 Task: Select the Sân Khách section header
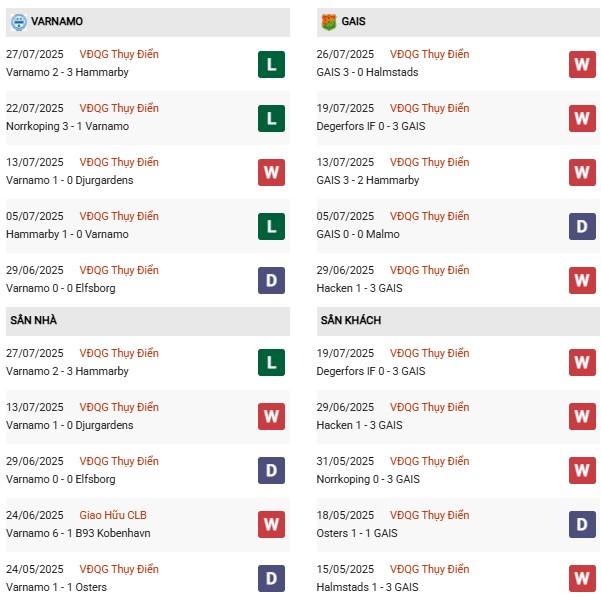(351, 320)
